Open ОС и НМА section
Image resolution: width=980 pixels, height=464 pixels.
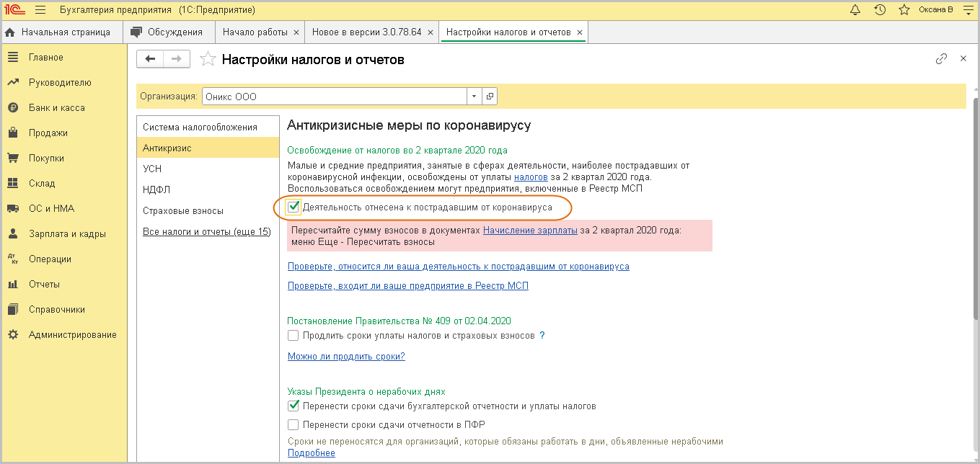(x=63, y=209)
